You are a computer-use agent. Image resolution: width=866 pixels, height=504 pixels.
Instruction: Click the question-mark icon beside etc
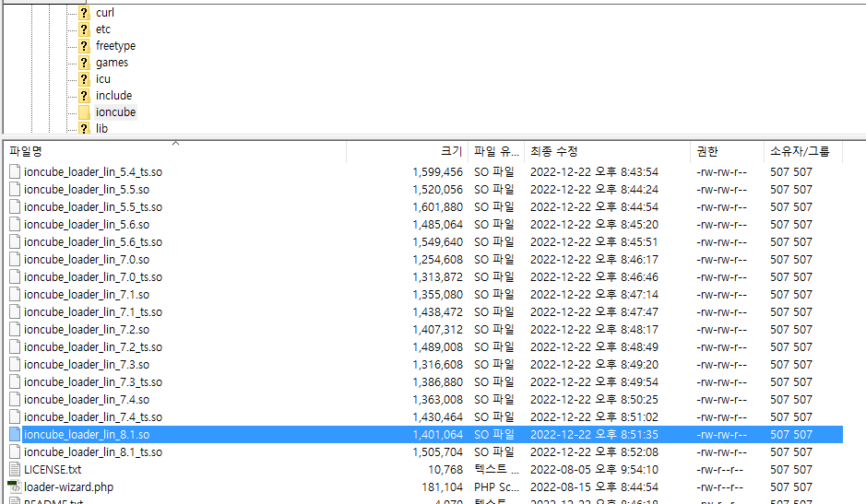pos(84,29)
